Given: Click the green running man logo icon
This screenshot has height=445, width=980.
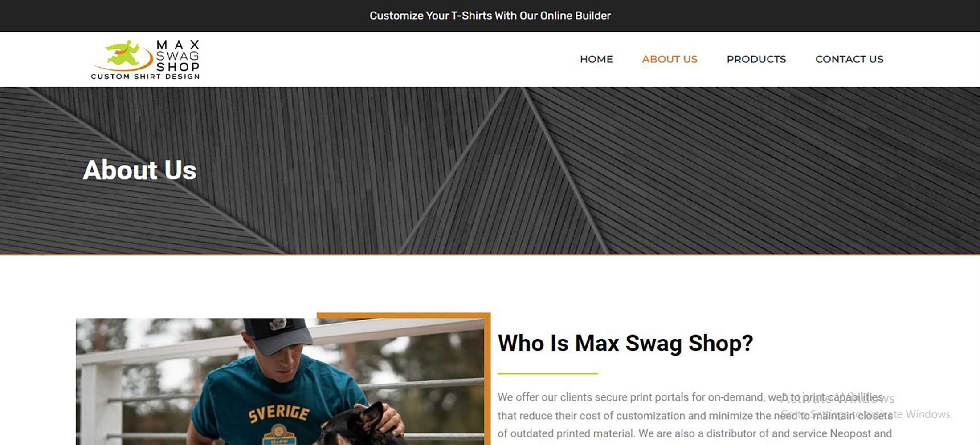Looking at the screenshot, I should (x=122, y=55).
